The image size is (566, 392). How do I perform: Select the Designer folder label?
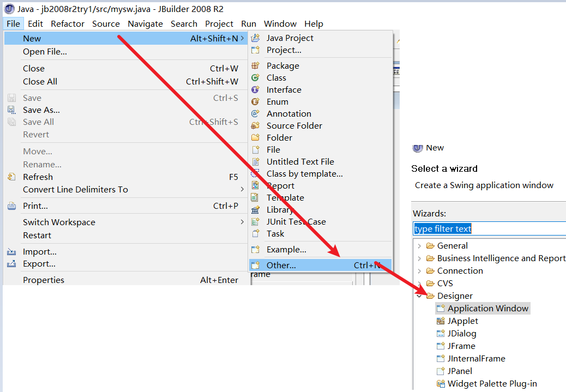pyautogui.click(x=455, y=296)
